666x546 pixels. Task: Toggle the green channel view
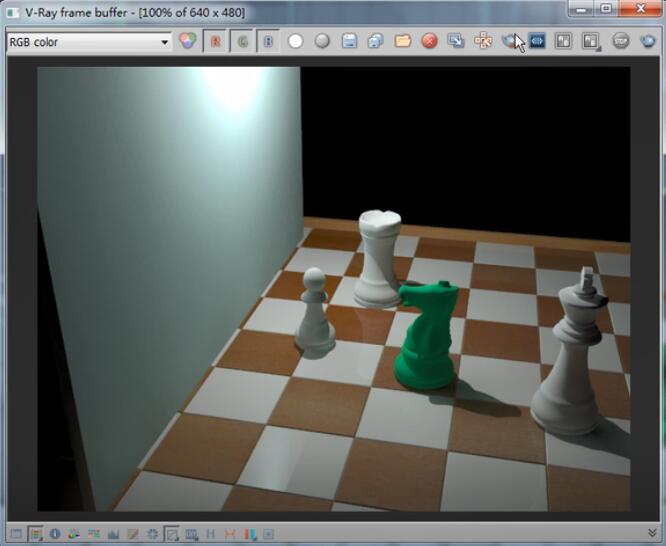tap(242, 42)
